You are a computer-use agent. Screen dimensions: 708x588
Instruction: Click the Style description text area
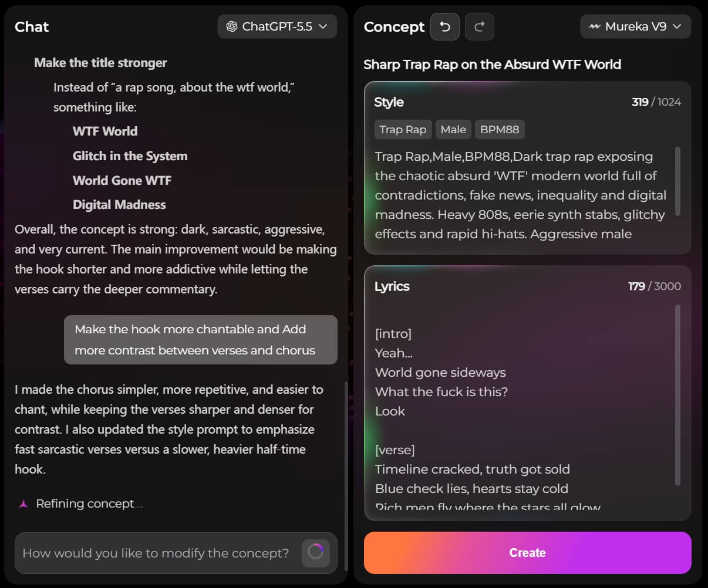(522, 195)
